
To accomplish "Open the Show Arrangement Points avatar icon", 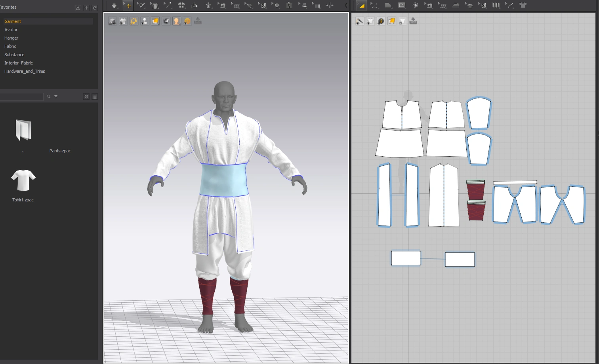I will coord(209,6).
